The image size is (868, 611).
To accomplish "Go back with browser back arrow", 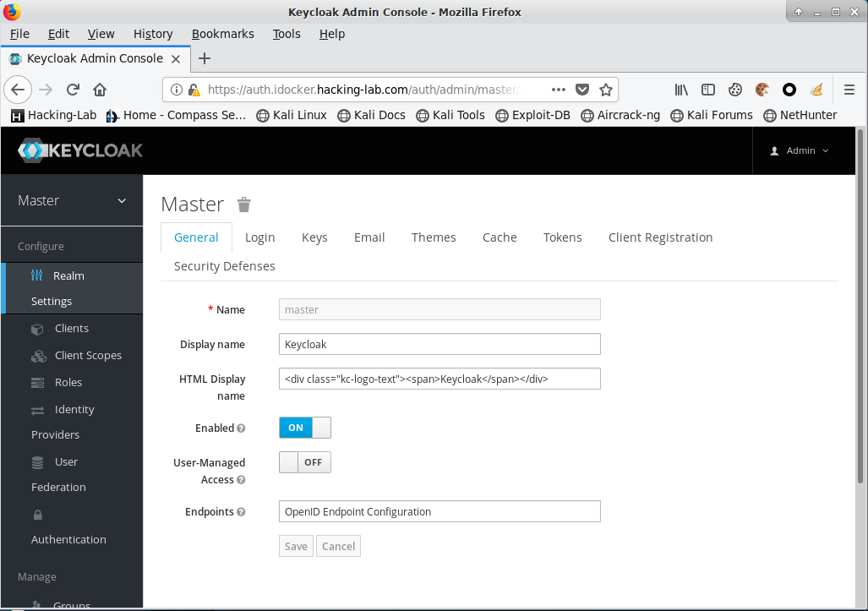I will point(18,90).
